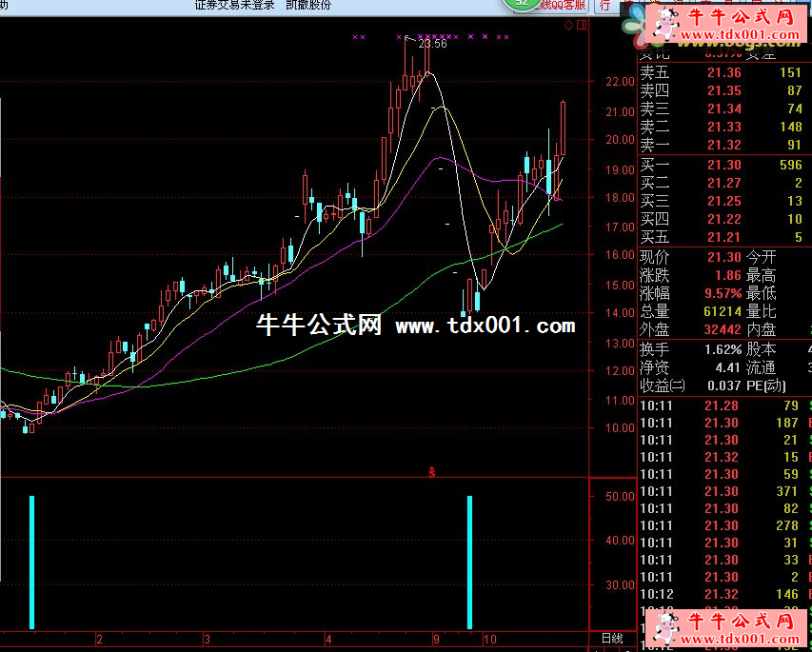Click the 买一 volume 596
Viewport: 812px width, 652px height.
tap(790, 165)
